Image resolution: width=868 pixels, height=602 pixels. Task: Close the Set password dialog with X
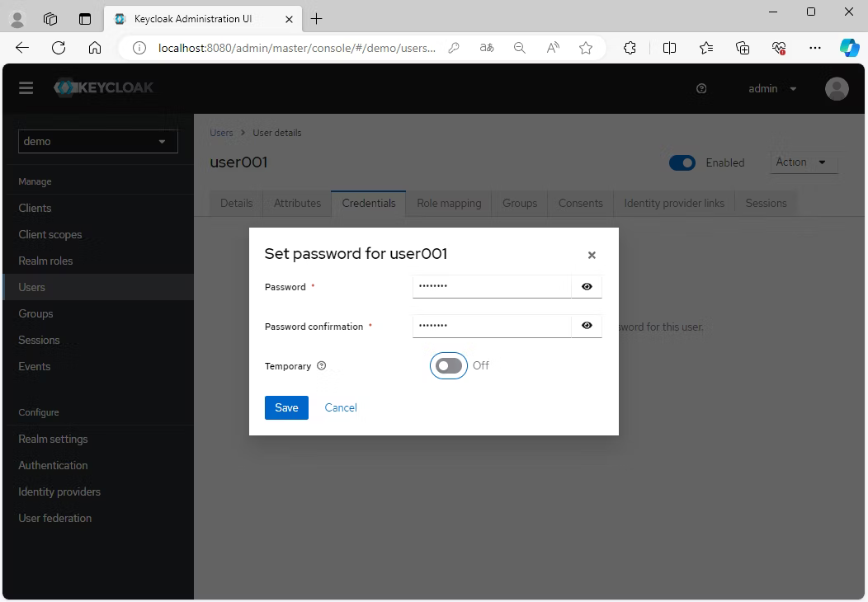pyautogui.click(x=592, y=256)
